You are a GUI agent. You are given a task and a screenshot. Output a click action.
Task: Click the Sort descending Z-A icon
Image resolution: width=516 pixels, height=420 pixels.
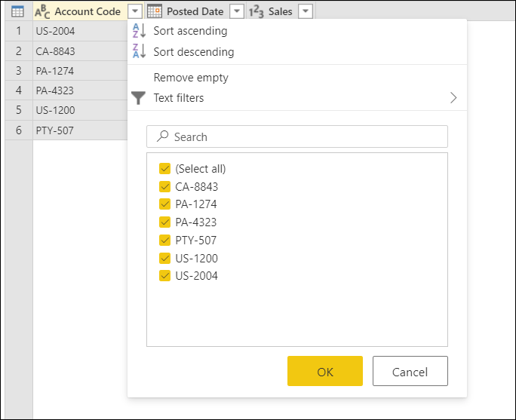click(139, 51)
